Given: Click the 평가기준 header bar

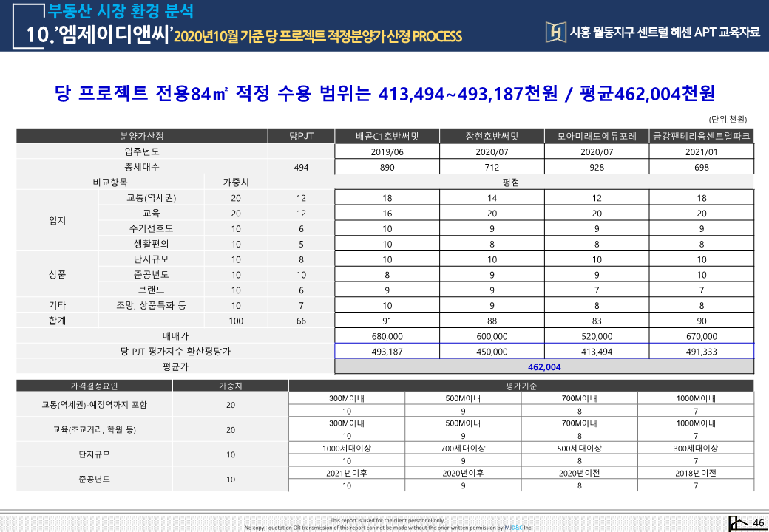Looking at the screenshot, I should (x=521, y=386).
